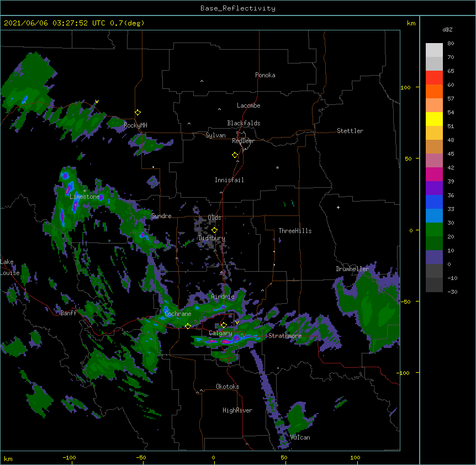This screenshot has height=465, width=476.
Task: Click the 80 value in the dBZ legend
Action: click(x=451, y=44)
